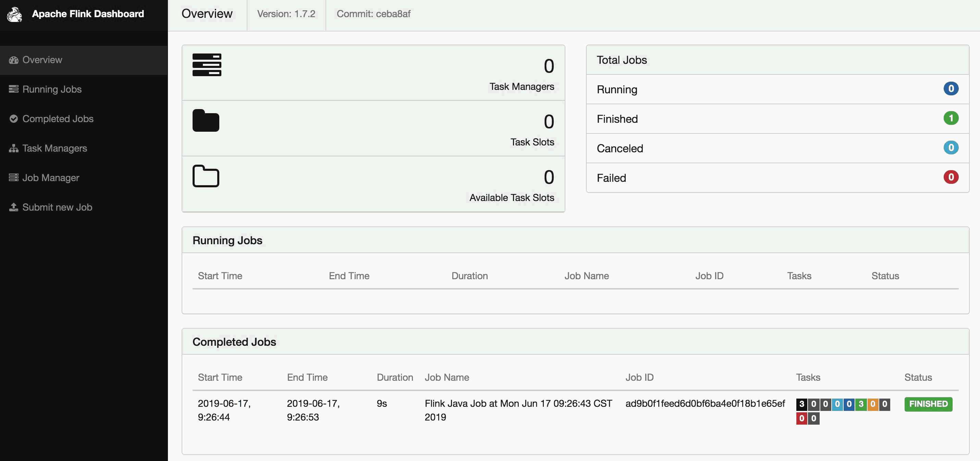Click the Duration header in Completed Jobs table
This screenshot has height=461, width=980.
[395, 378]
